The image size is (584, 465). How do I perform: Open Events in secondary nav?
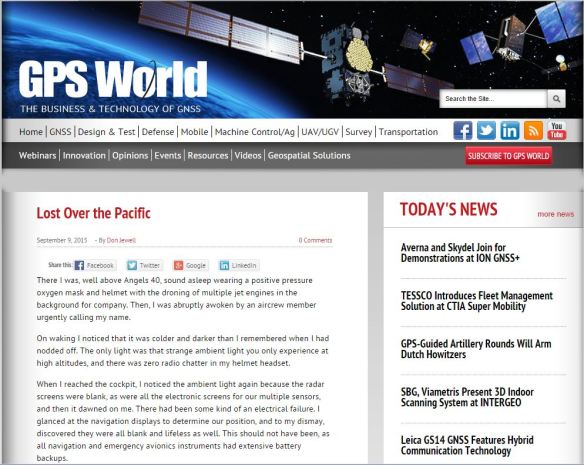coord(168,155)
